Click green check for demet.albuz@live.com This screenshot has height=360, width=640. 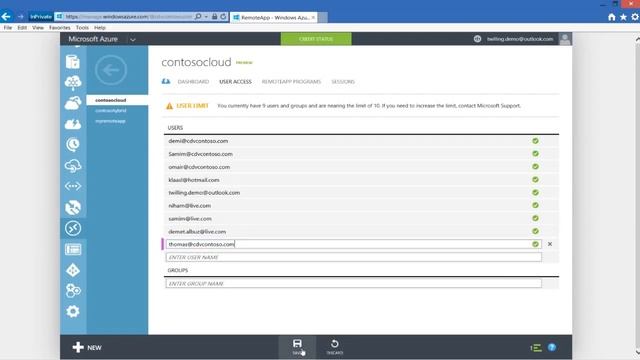tap(535, 231)
